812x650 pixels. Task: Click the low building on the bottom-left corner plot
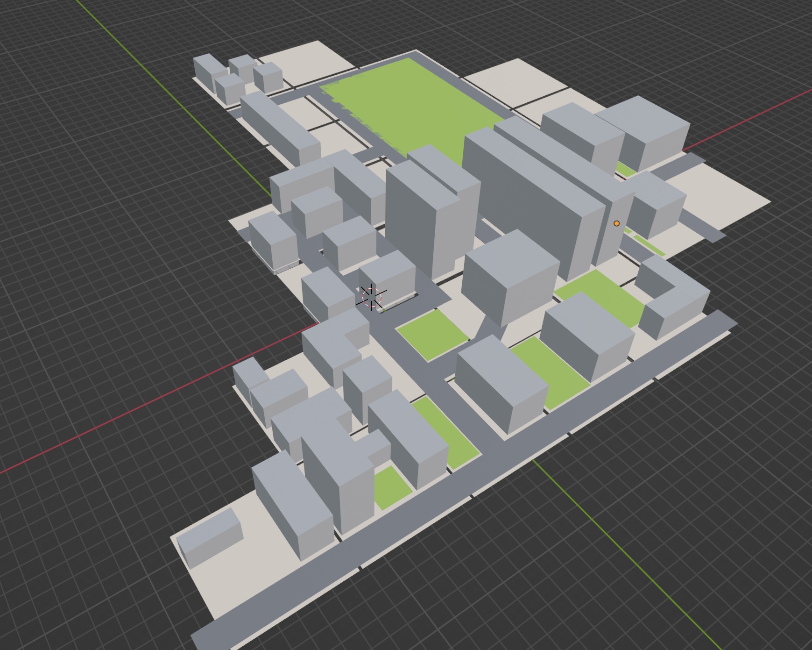[210, 542]
